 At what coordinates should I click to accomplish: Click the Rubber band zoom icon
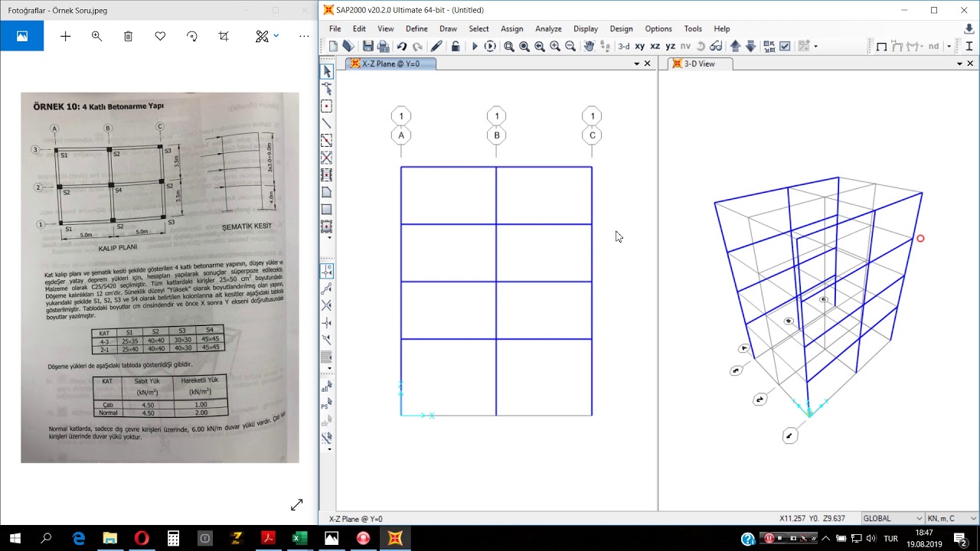(509, 47)
